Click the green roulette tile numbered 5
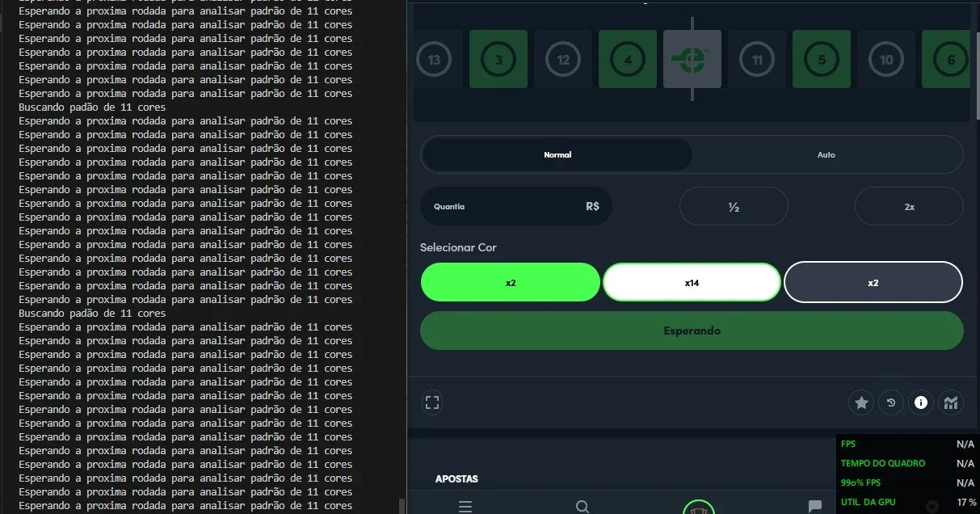This screenshot has height=514, width=980. [x=822, y=60]
